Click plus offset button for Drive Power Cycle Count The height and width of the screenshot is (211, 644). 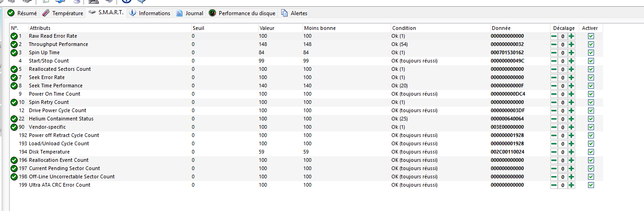571,111
